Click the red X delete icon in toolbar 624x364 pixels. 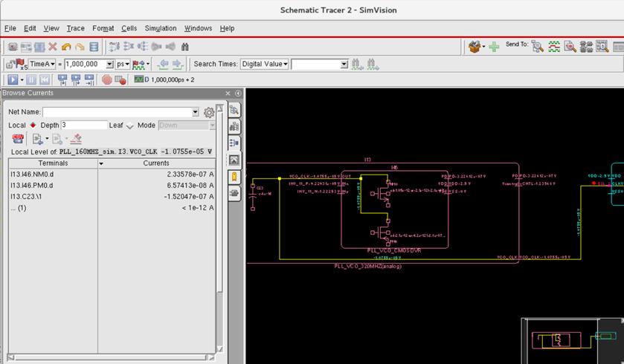tap(53, 47)
